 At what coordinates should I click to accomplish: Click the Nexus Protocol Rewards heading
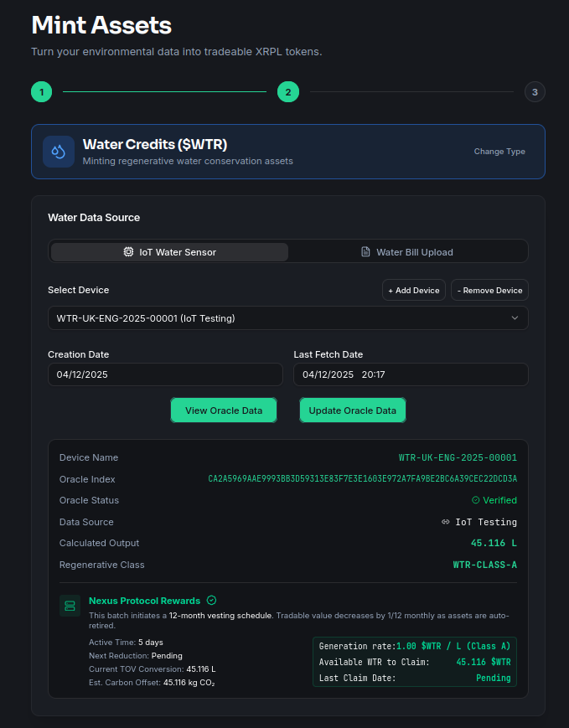click(x=144, y=601)
